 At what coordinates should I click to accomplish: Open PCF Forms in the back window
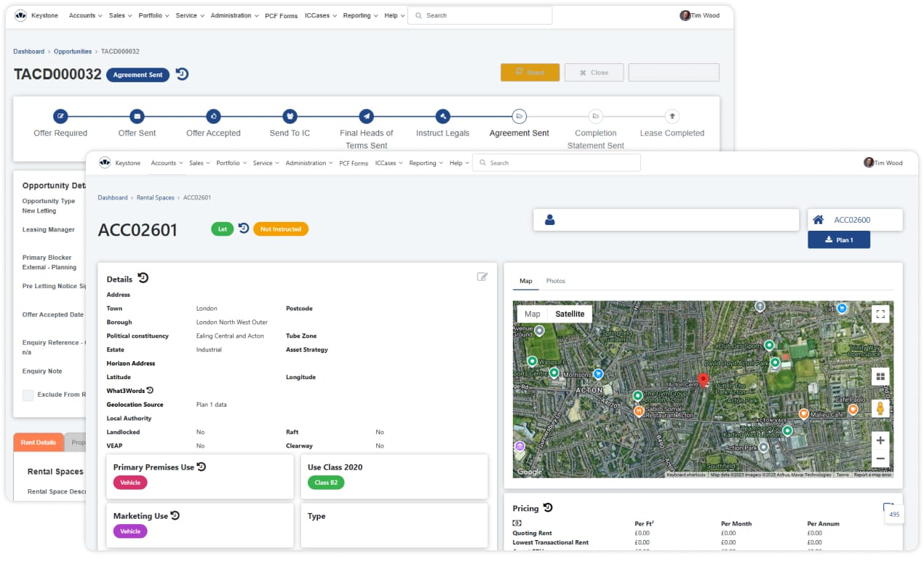point(281,15)
